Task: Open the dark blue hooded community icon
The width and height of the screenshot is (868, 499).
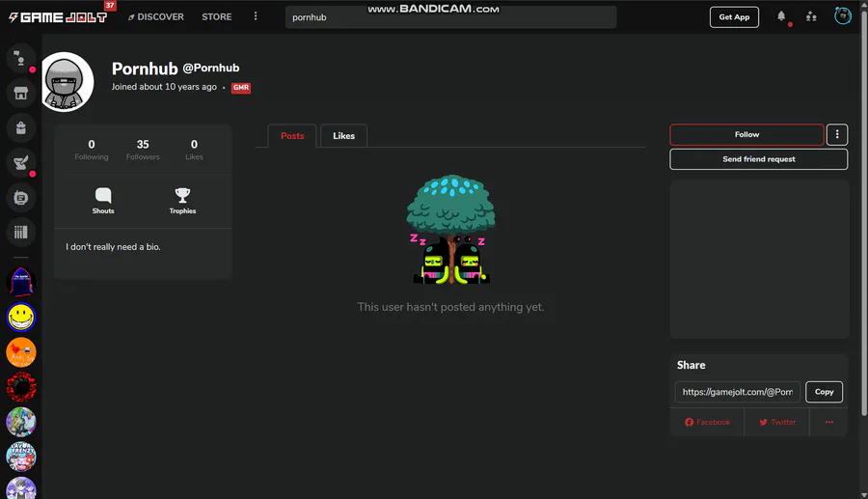Action: [20, 283]
